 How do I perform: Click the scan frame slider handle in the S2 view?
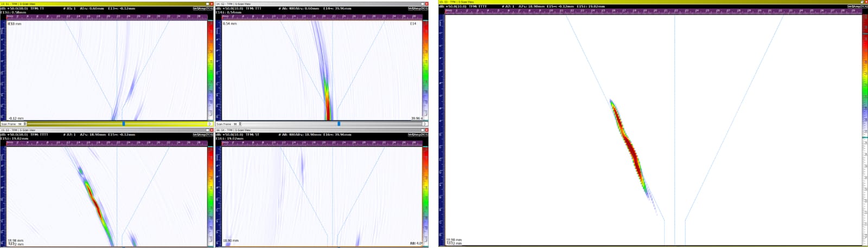tap(339, 124)
